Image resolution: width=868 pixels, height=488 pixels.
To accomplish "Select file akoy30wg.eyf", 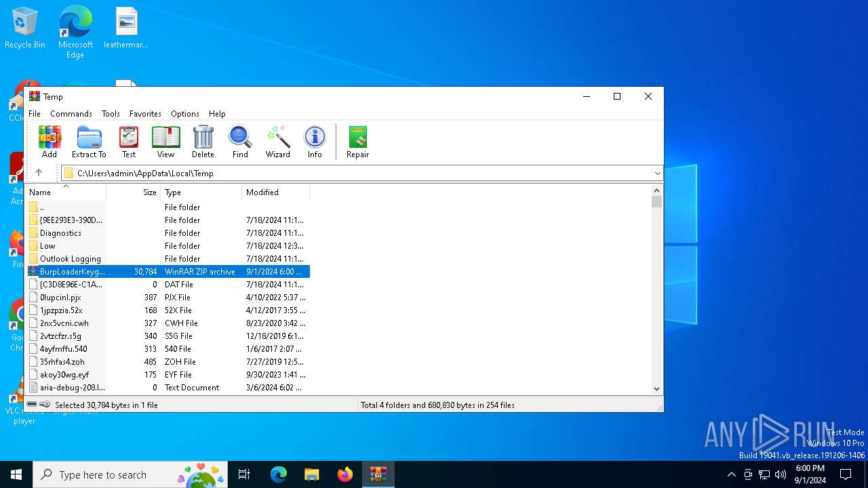I will (x=168, y=375).
